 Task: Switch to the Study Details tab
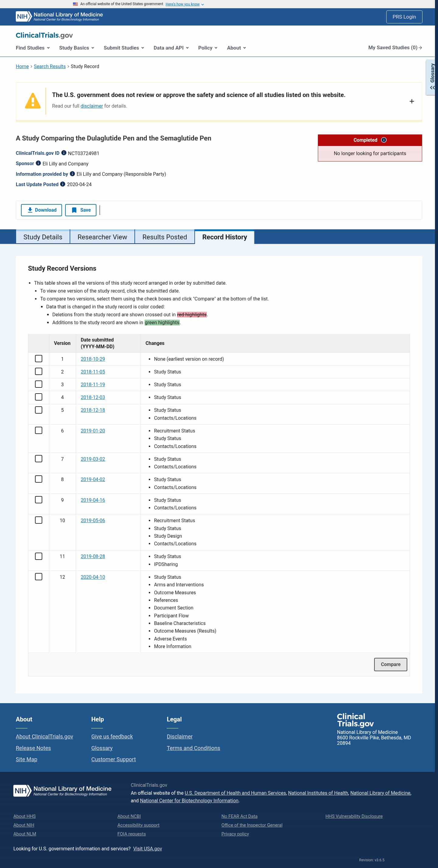(43, 237)
